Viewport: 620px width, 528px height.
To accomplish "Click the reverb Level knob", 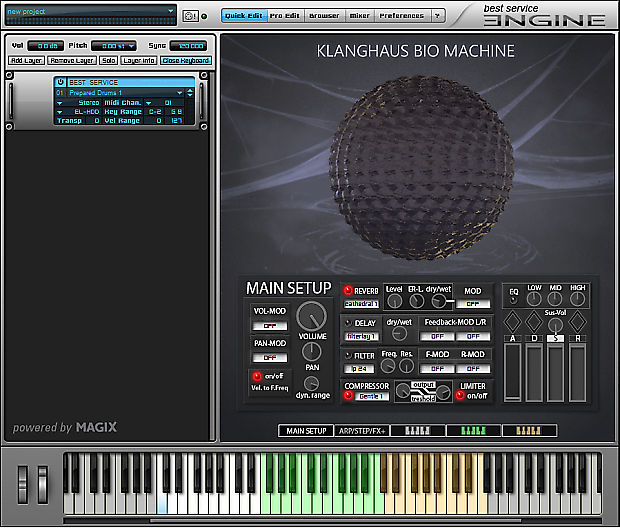I will coord(394,300).
